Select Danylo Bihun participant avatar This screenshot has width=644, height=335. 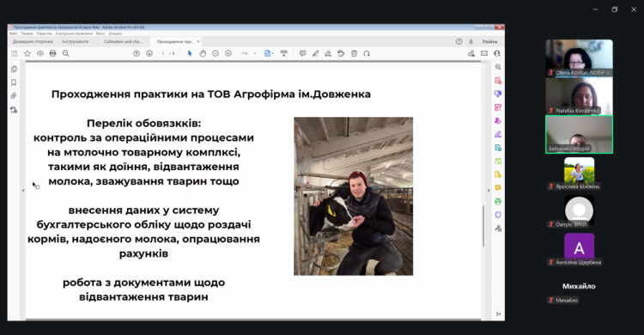(579, 210)
